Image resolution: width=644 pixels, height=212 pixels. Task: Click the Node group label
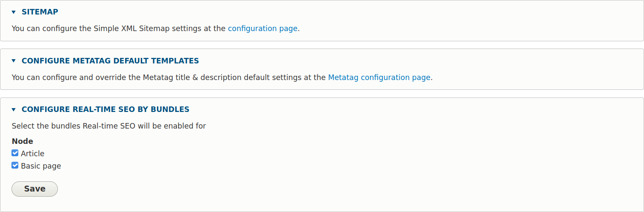pos(22,141)
